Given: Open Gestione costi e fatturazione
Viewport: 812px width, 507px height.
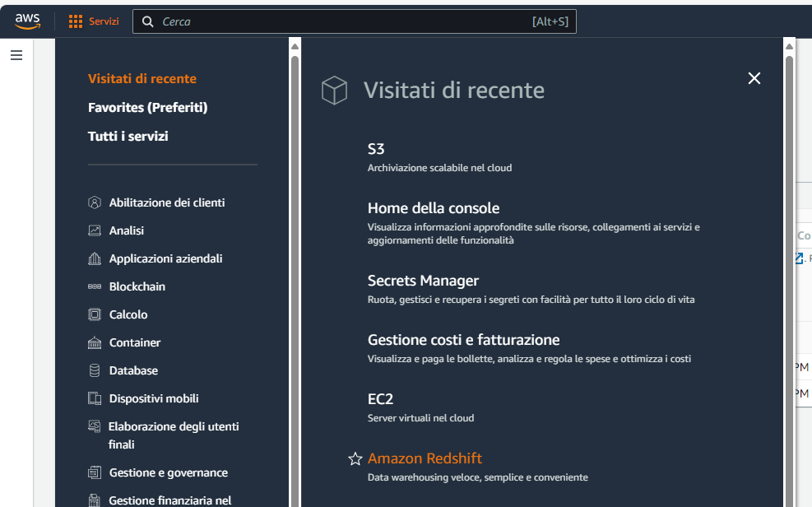Looking at the screenshot, I should [x=463, y=340].
